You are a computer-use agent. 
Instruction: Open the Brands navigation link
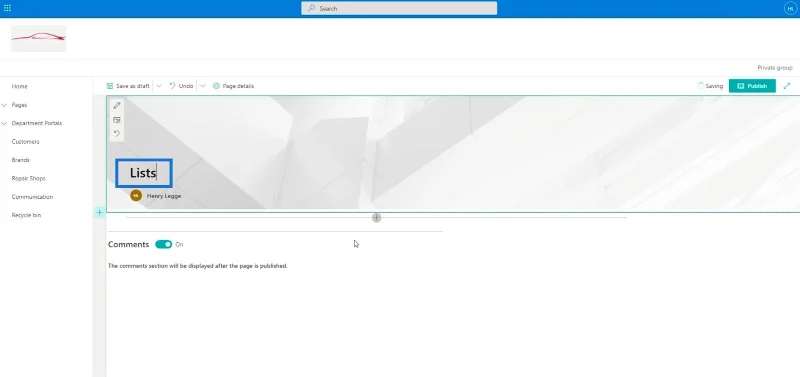[20, 160]
